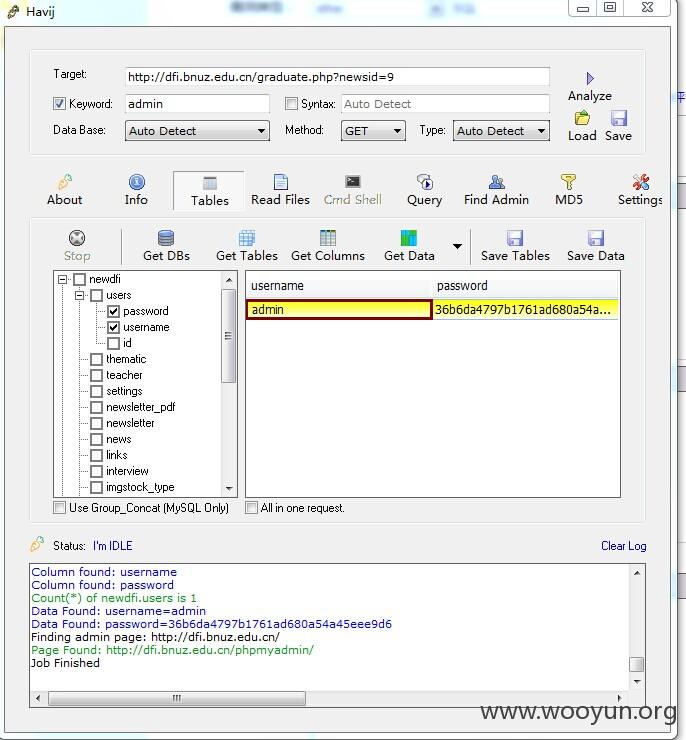
Task: Open the Data Base dropdown
Action: coord(197,131)
